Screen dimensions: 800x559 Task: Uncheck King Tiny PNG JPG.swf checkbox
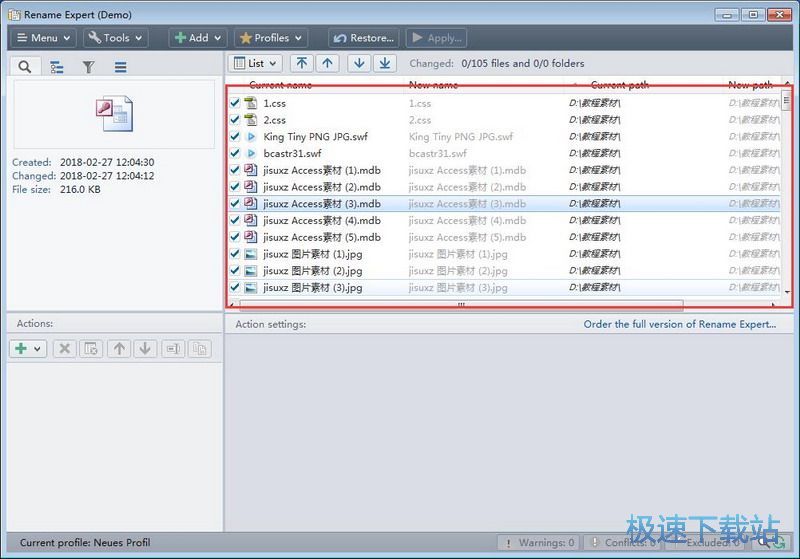point(235,137)
